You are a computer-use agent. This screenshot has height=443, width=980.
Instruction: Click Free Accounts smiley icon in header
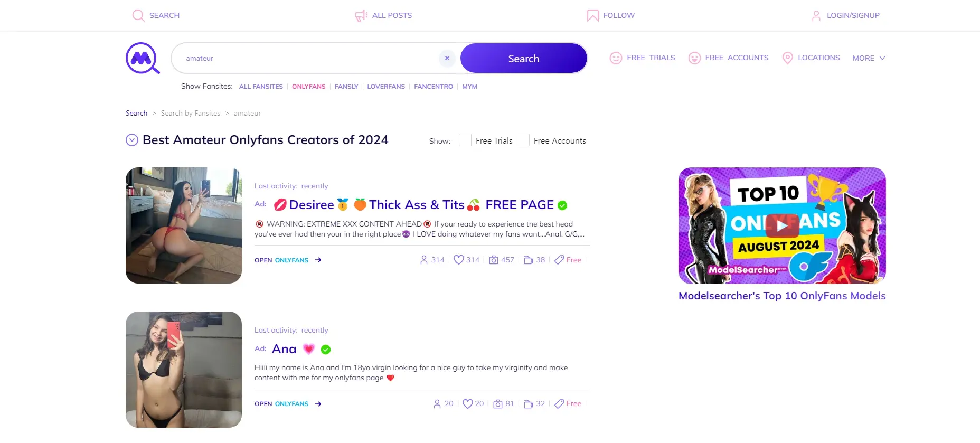[694, 58]
